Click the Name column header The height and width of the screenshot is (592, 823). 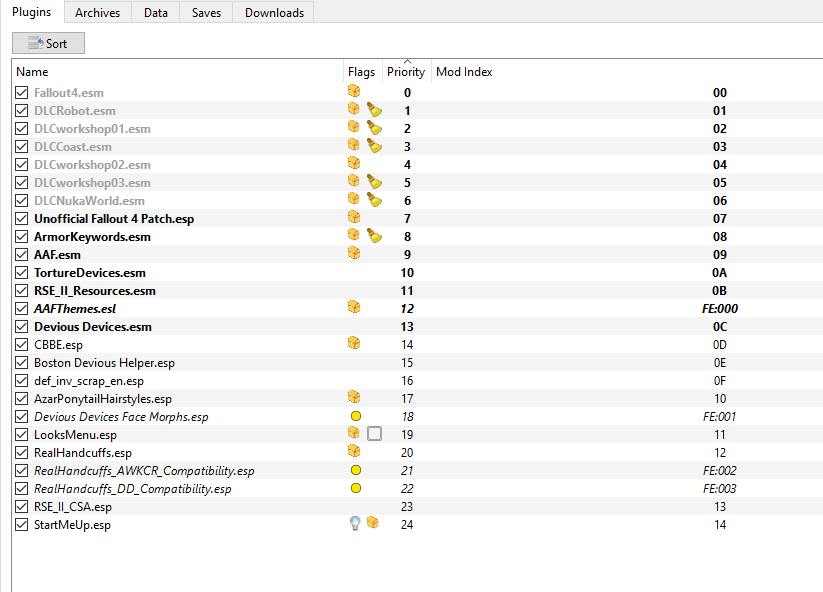[x=33, y=71]
